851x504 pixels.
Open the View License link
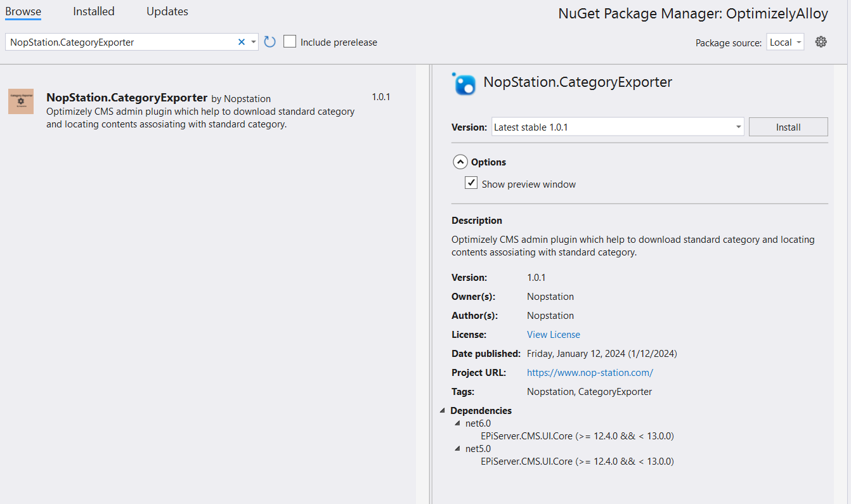pos(554,334)
